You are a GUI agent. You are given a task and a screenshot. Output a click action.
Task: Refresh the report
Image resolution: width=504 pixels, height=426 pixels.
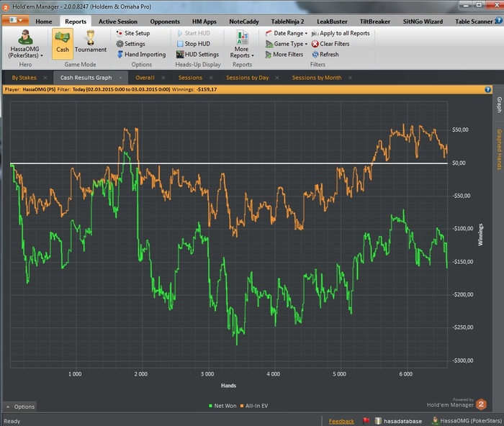pyautogui.click(x=325, y=54)
